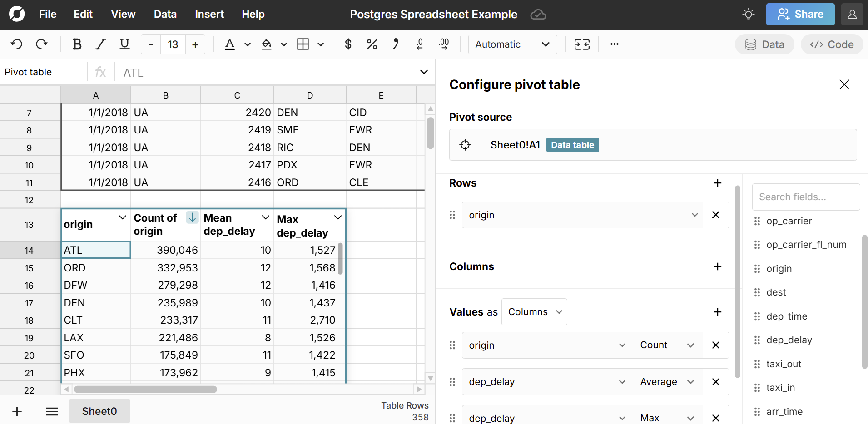This screenshot has width=868, height=424.
Task: Open the Automatic number format dropdown
Action: [512, 44]
